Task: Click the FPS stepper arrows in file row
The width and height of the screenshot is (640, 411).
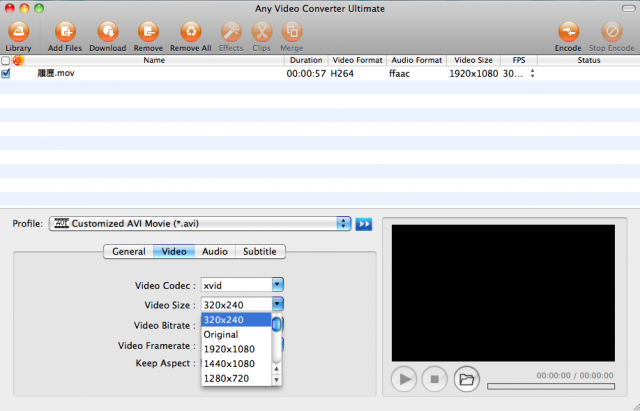Action: [532, 73]
